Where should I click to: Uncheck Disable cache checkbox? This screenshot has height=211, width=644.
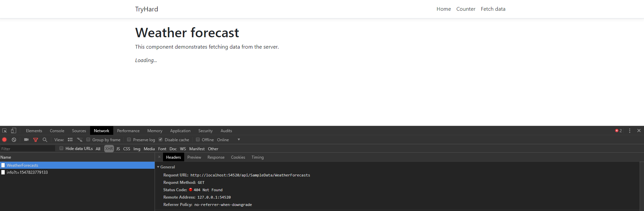(x=161, y=140)
